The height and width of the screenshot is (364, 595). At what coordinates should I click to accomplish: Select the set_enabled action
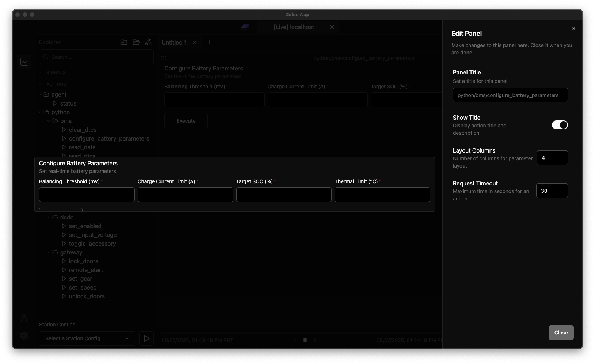point(85,226)
